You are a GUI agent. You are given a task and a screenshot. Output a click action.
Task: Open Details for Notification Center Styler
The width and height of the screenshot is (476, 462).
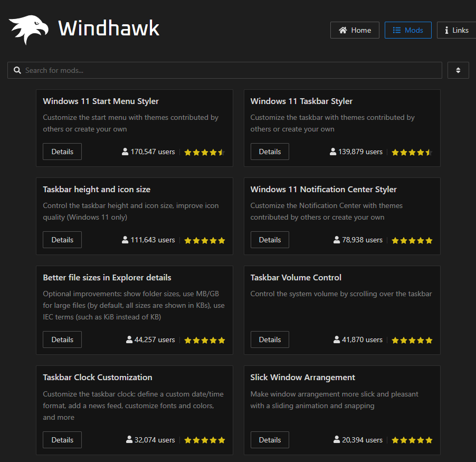(x=270, y=240)
